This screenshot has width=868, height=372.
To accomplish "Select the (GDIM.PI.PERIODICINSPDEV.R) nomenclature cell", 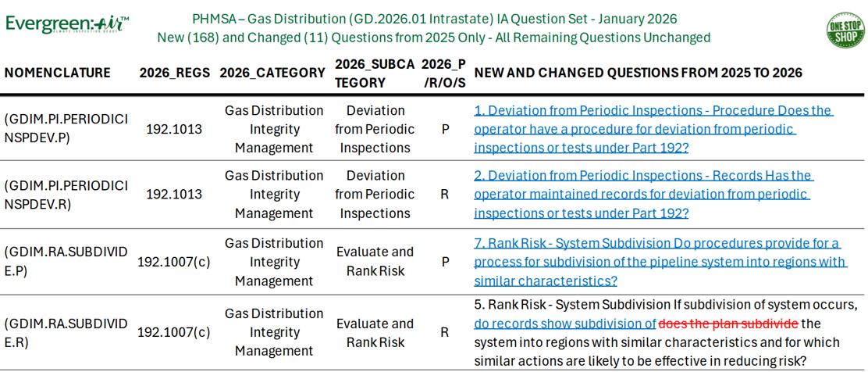I will coord(66,194).
